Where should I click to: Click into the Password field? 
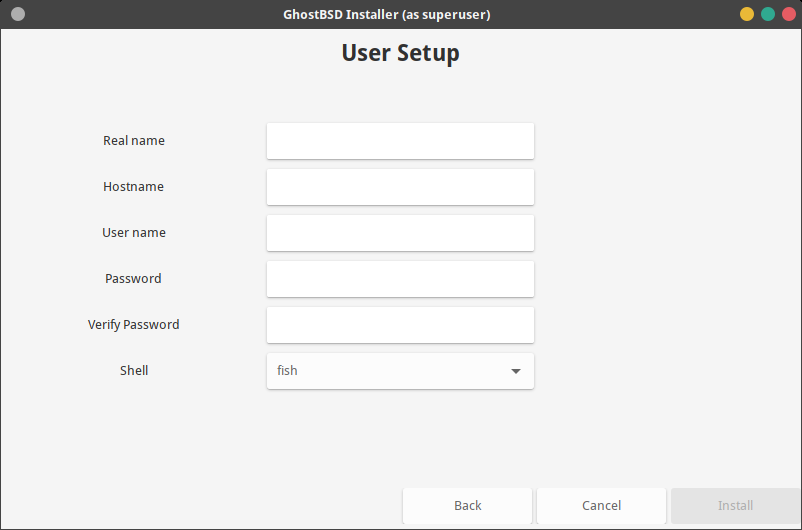(400, 279)
